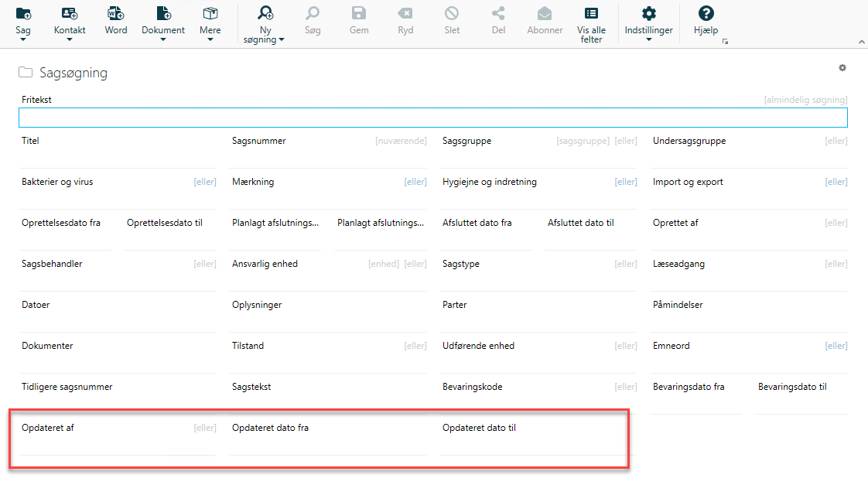Click [eller] link on Undersagsgruppe
Image resolution: width=868 pixels, height=485 pixels.
[836, 141]
